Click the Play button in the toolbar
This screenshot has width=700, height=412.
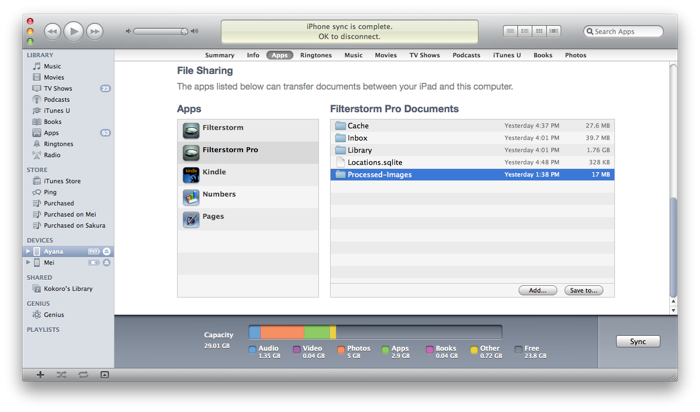tap(73, 31)
